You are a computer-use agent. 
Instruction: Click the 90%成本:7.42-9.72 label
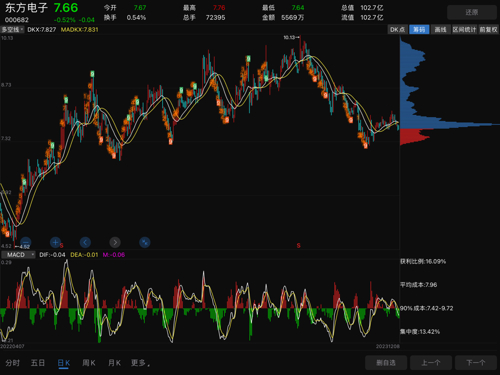427,308
